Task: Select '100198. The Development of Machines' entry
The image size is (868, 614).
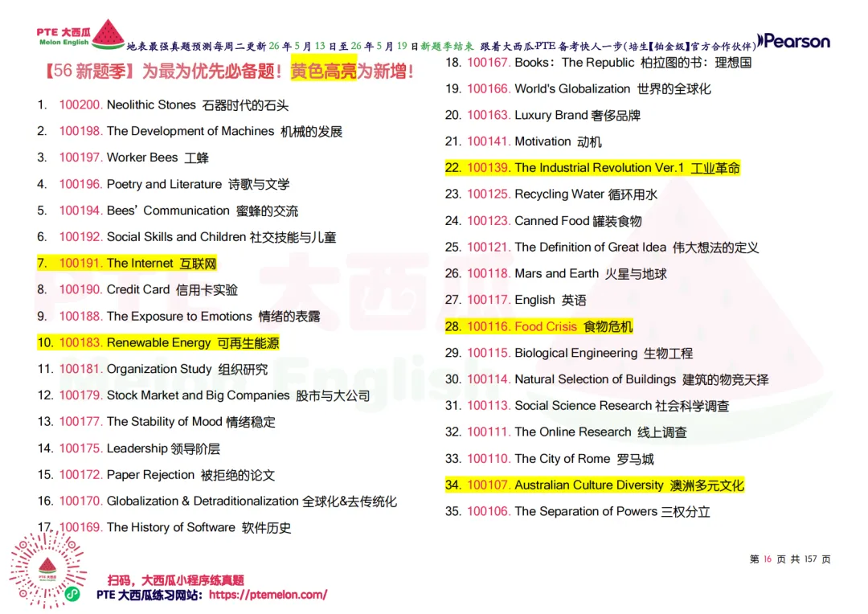Action: click(190, 131)
